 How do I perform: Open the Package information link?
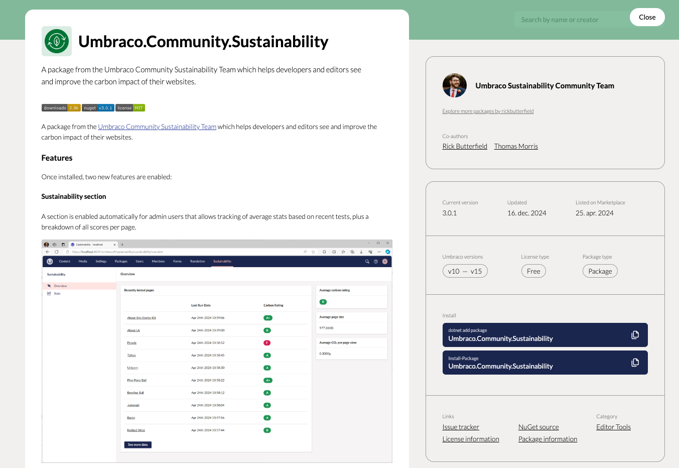pyautogui.click(x=547, y=439)
